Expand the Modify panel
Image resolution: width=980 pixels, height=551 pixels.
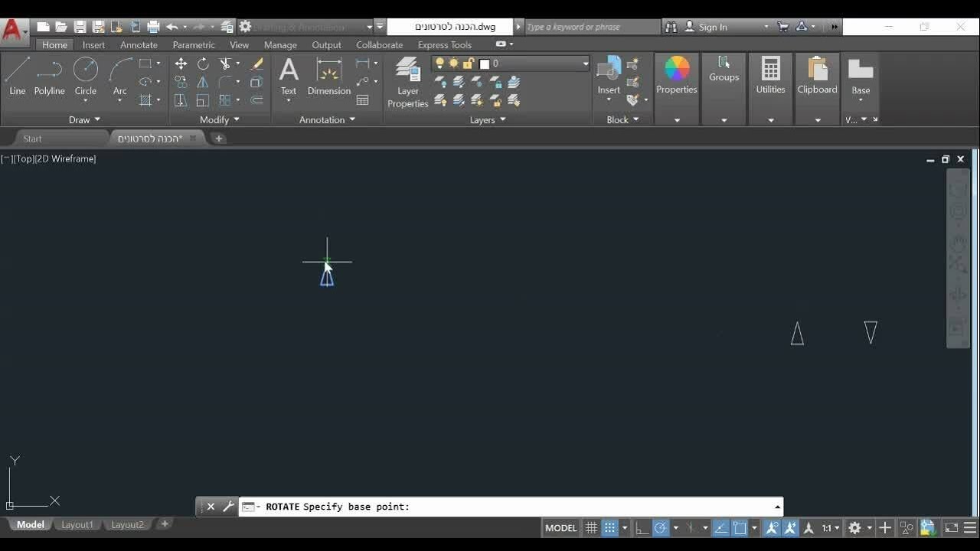[220, 120]
